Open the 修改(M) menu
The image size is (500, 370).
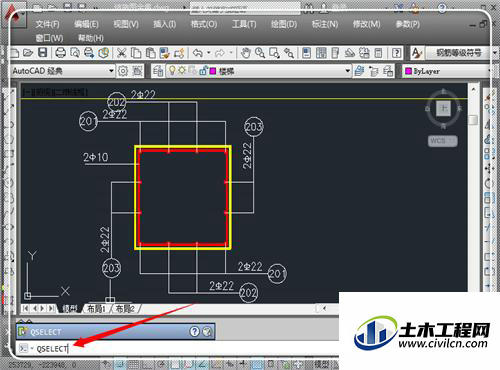[x=366, y=24]
